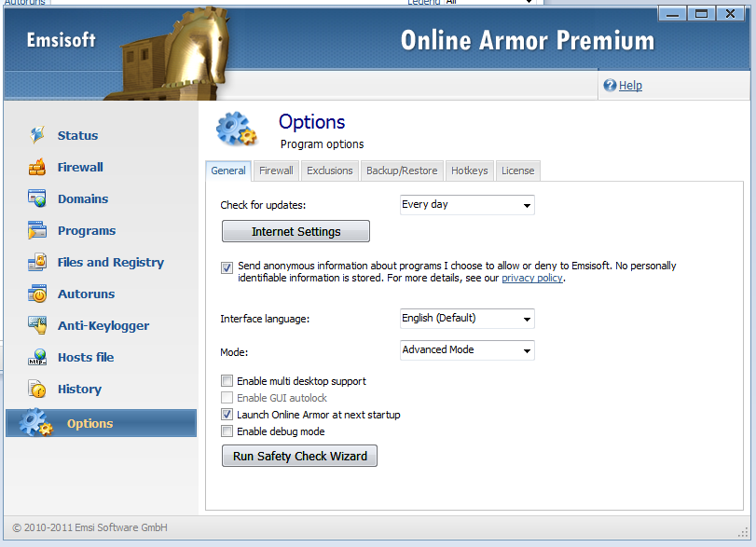The image size is (756, 547).
Task: Open the History section
Action: [79, 389]
